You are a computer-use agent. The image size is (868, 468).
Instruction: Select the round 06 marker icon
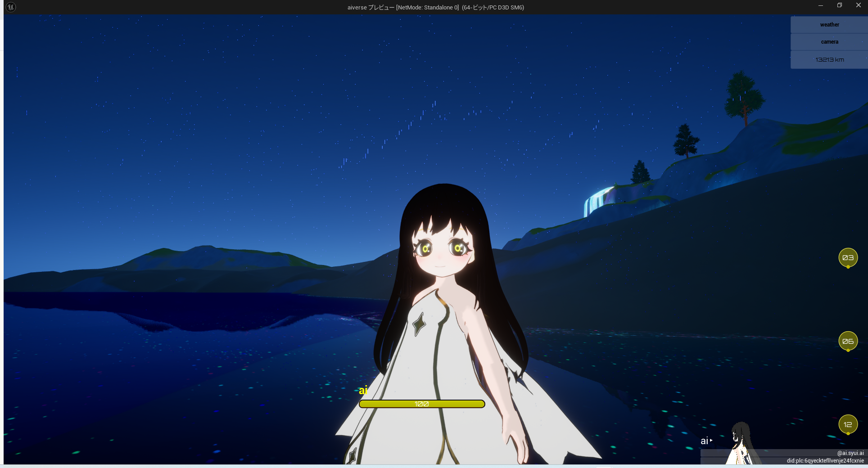click(x=848, y=341)
